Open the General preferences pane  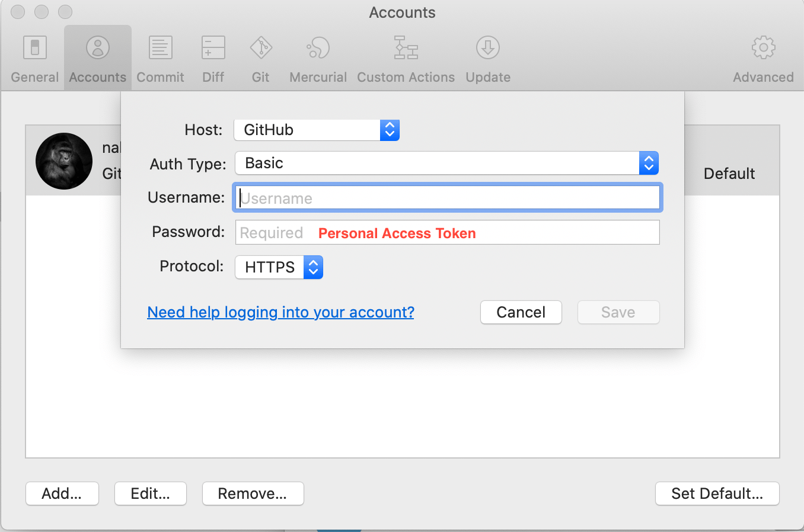(x=34, y=56)
